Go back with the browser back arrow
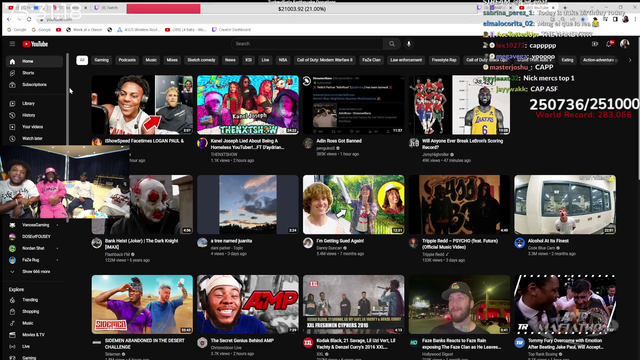Screen dimensions: 640x360 point(9,19)
